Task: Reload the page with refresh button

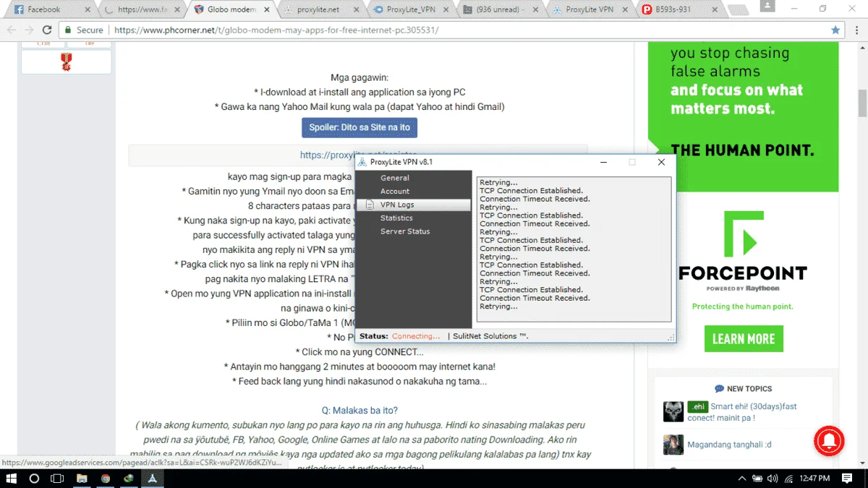Action: (x=47, y=30)
